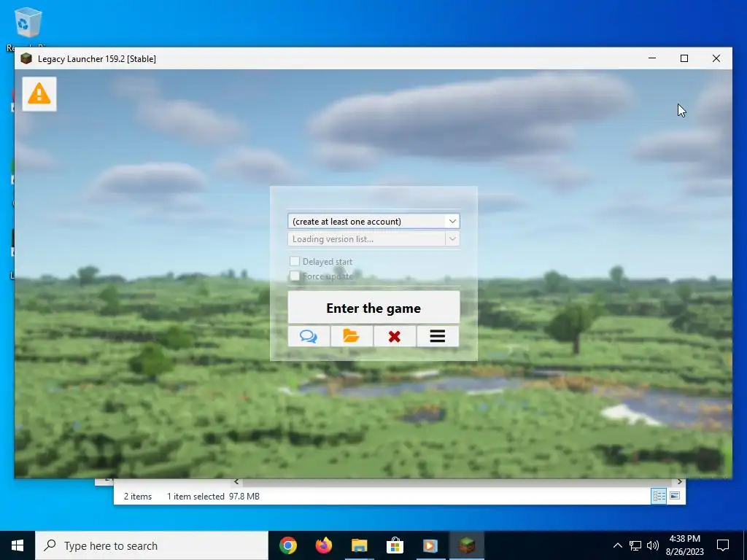Enable the Delayed start checkbox
Screen dimensions: 747x560
295,261
